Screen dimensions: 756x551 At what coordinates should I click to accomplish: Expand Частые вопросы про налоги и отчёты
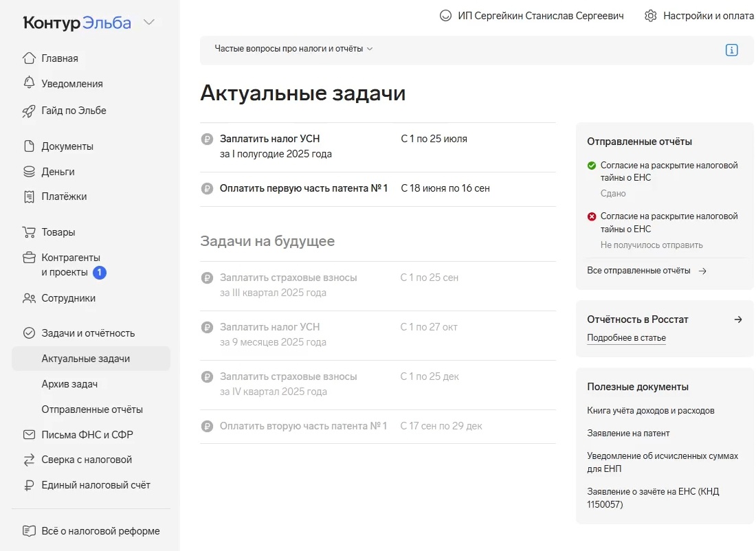(x=293, y=49)
